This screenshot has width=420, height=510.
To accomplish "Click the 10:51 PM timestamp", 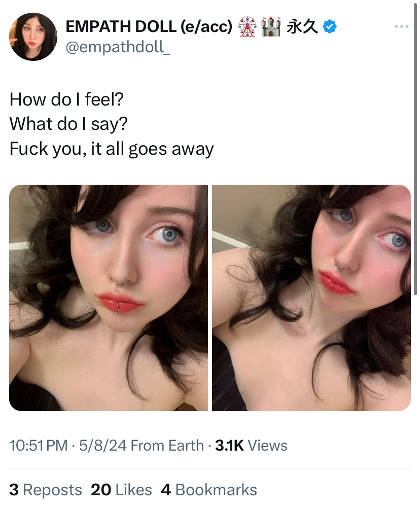I will pos(39,445).
